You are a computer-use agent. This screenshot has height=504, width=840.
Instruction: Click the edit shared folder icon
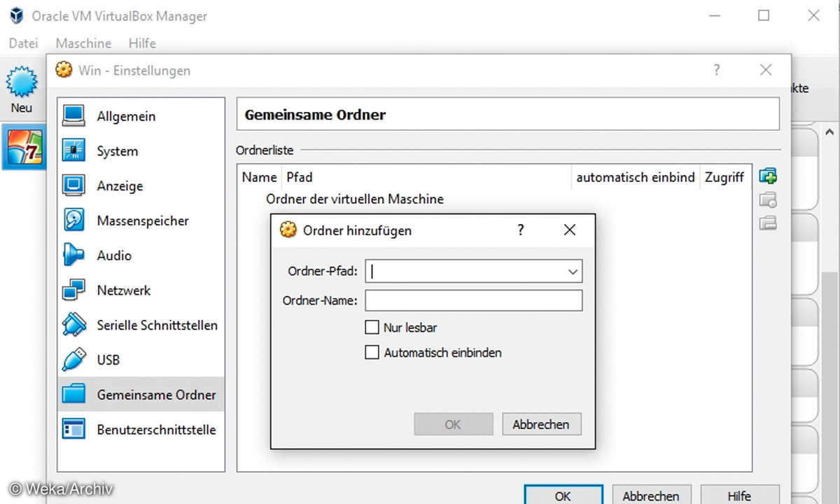(x=768, y=200)
